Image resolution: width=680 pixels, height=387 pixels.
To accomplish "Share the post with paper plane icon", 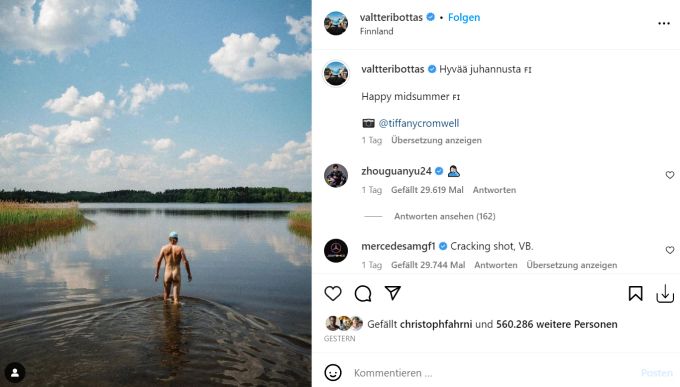I will 392,293.
